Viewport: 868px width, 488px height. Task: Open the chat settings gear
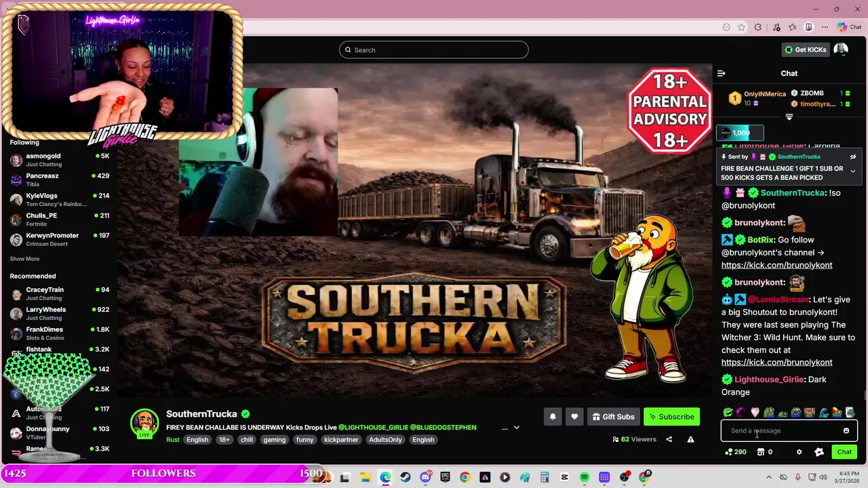coord(799,452)
